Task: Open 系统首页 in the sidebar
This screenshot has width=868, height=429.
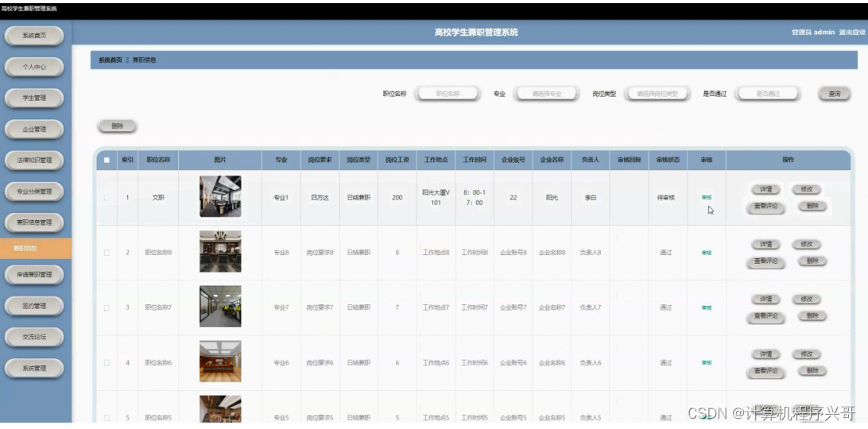Action: 34,36
